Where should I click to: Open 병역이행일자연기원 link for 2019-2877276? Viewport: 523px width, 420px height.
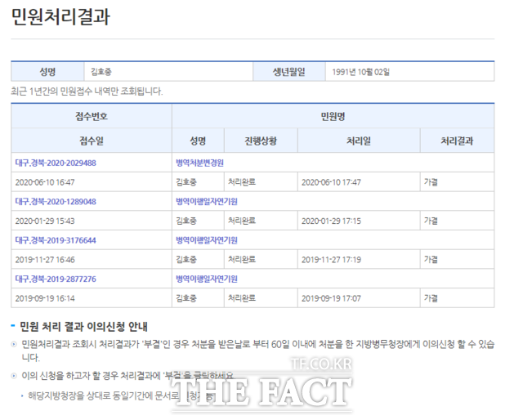pos(207,279)
